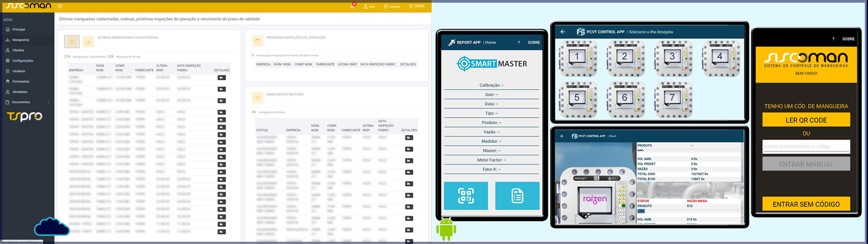This screenshot has height=244, width=868.
Task: Click the TOTAL S500 value 1627827 lts
Action: tap(699, 174)
